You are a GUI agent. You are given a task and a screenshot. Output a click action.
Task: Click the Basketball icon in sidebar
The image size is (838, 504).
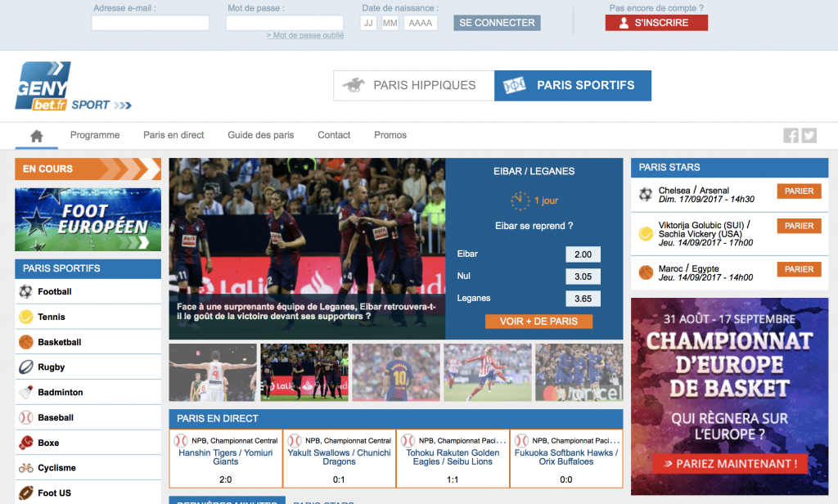(25, 341)
